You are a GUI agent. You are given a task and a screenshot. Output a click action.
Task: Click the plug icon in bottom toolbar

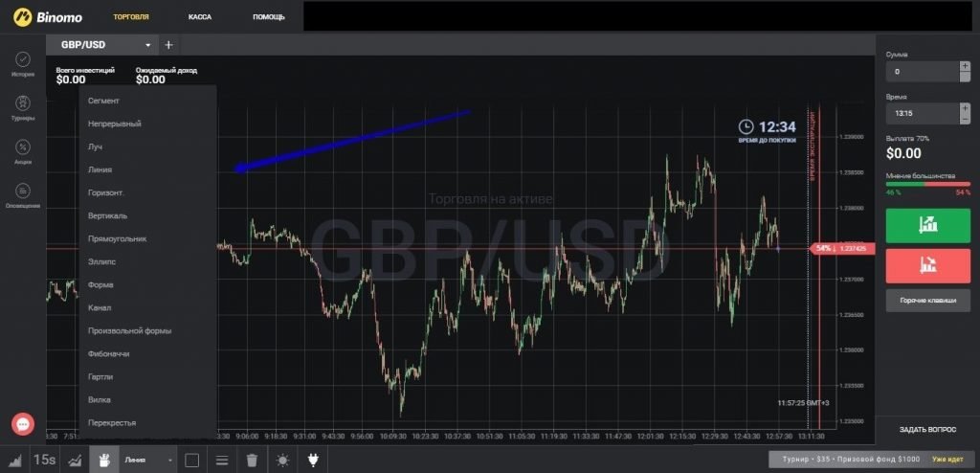[312, 460]
